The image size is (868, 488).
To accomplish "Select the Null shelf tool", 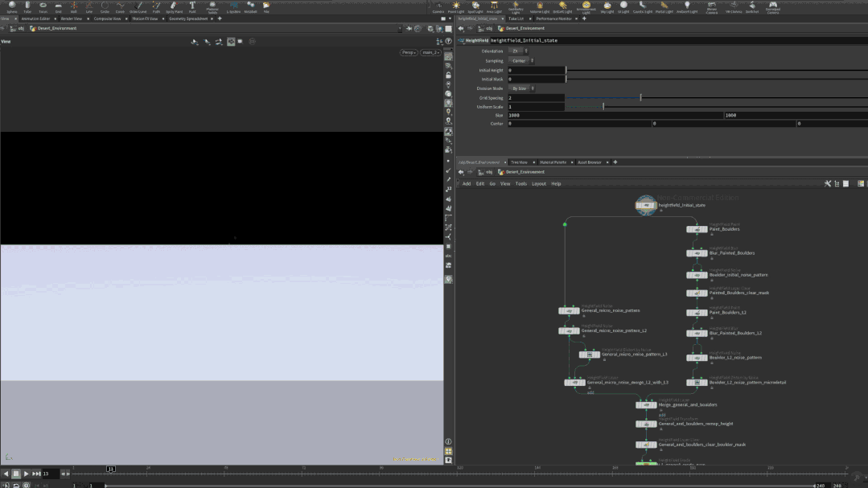I will click(74, 6).
